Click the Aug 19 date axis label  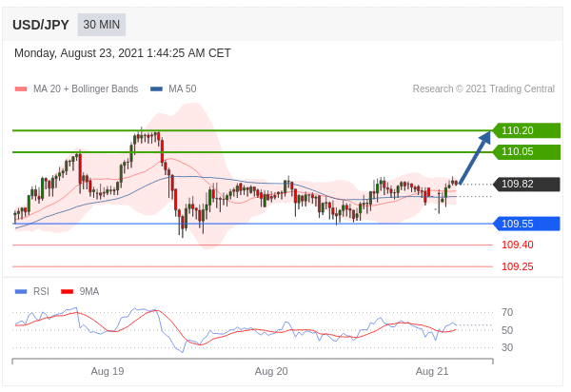coord(108,372)
